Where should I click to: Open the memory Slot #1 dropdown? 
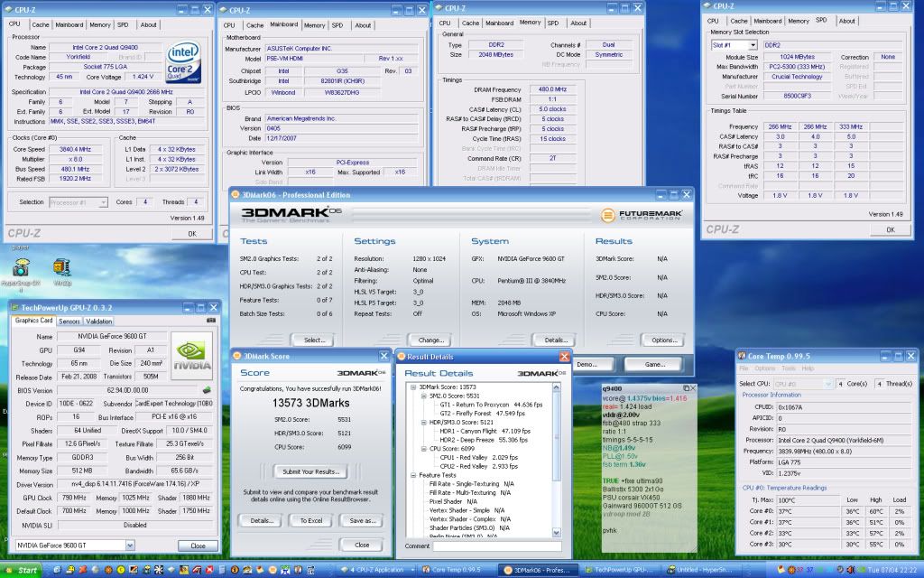pos(752,44)
